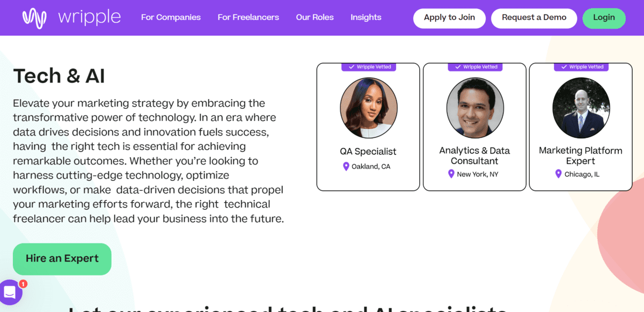
Task: Click the checkmark on the QA Specialist badge
Action: (x=352, y=66)
